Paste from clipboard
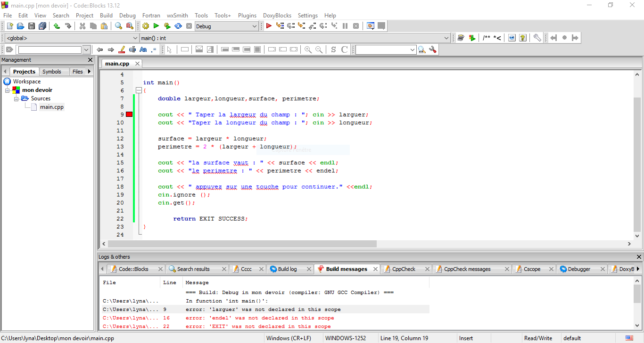 pos(104,26)
